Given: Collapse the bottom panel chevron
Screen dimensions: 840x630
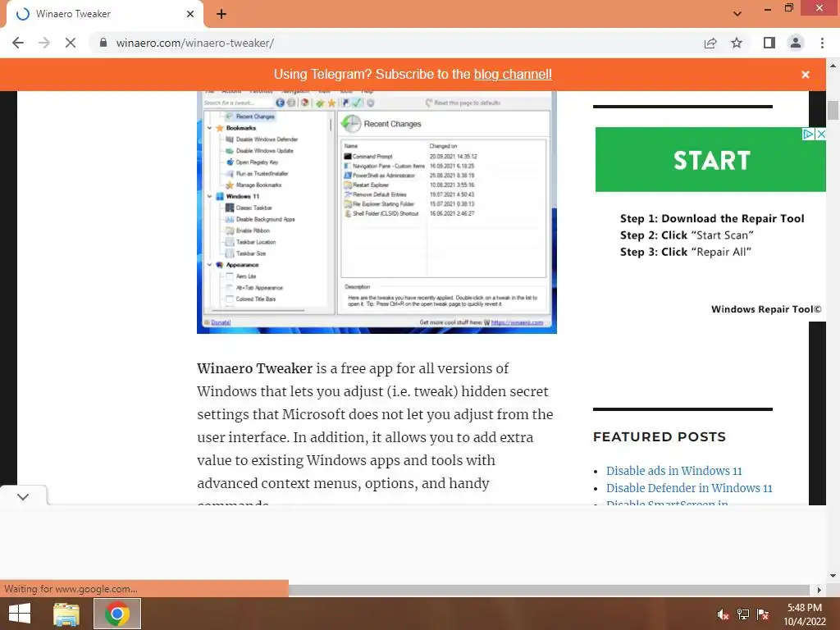Looking at the screenshot, I should [22, 496].
